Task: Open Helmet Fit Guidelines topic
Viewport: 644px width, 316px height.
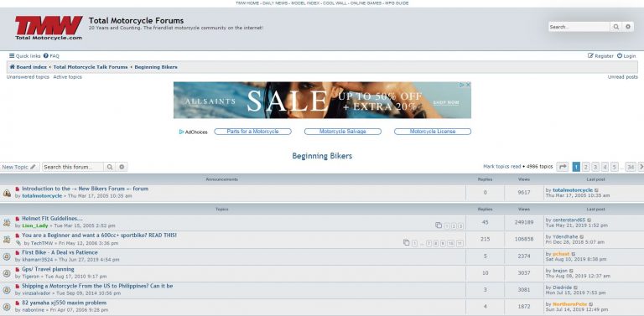Action: (x=52, y=219)
